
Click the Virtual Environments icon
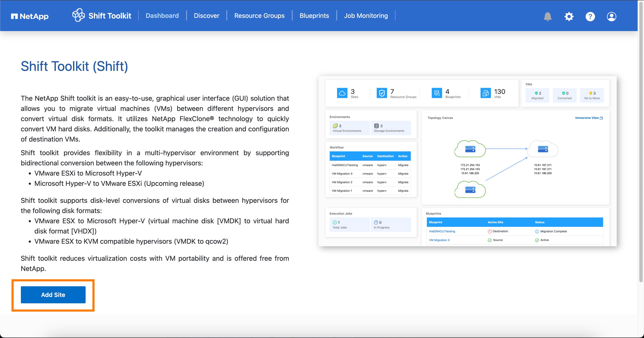335,126
